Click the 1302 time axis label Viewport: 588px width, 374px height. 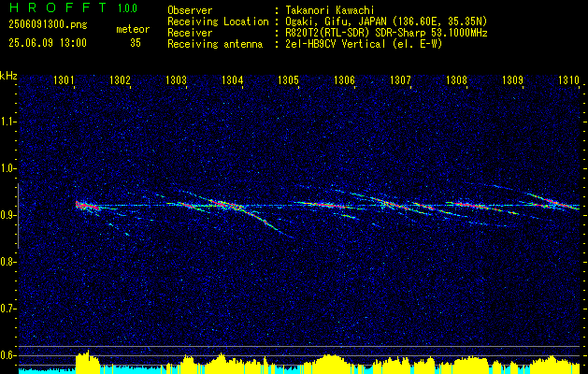(x=120, y=79)
